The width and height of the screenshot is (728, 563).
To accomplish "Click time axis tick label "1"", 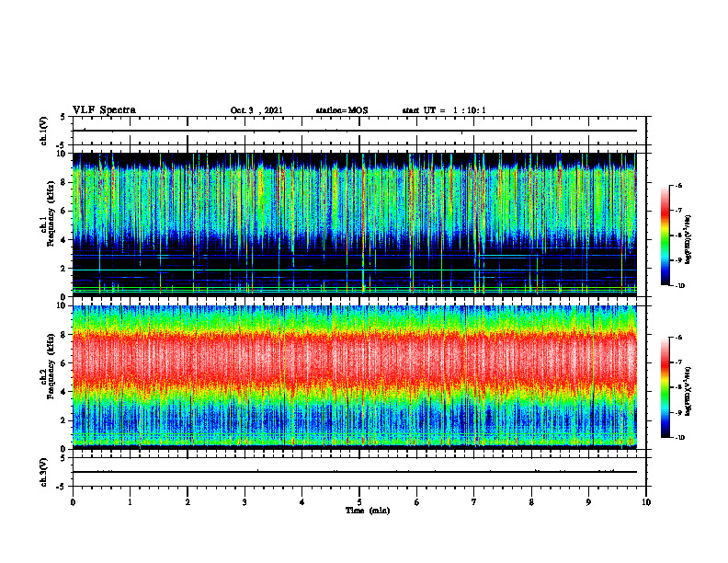I will [x=130, y=502].
